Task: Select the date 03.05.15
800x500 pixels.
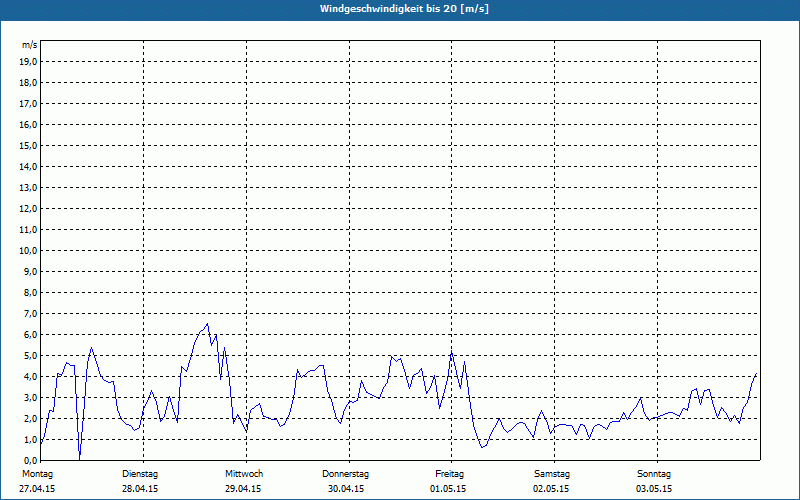Action: tap(654, 489)
